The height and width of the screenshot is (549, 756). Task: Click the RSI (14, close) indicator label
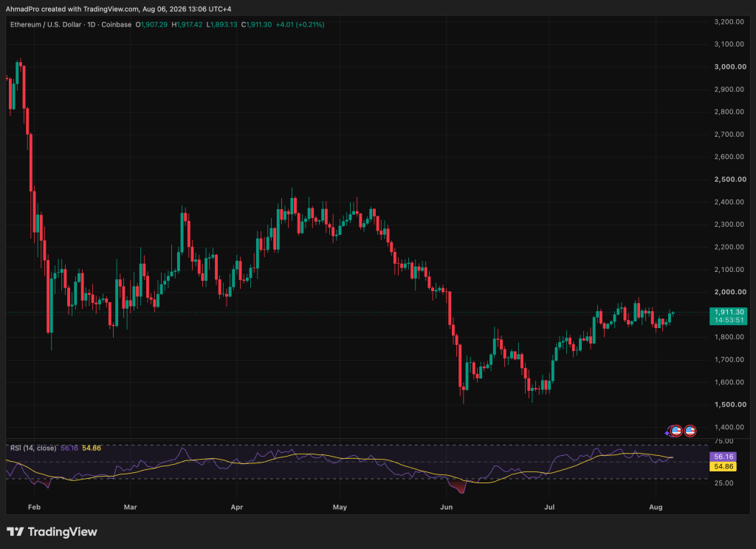33,449
